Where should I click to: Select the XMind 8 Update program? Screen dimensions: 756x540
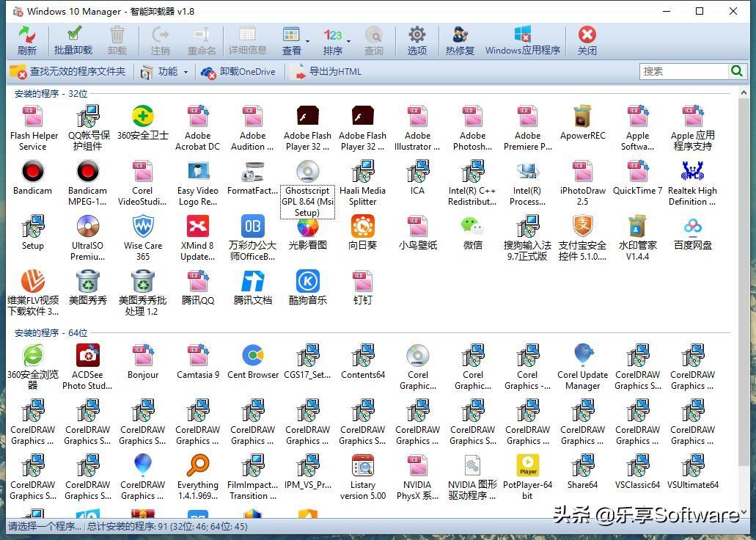198,238
